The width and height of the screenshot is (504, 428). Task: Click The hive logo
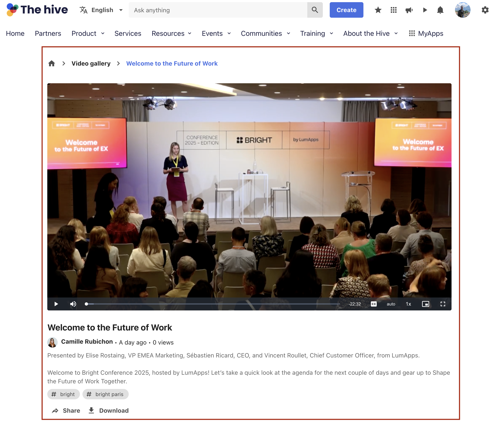click(37, 10)
